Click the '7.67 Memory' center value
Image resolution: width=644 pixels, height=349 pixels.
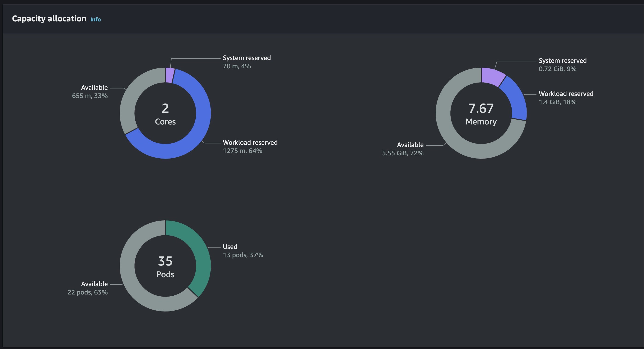coord(481,114)
